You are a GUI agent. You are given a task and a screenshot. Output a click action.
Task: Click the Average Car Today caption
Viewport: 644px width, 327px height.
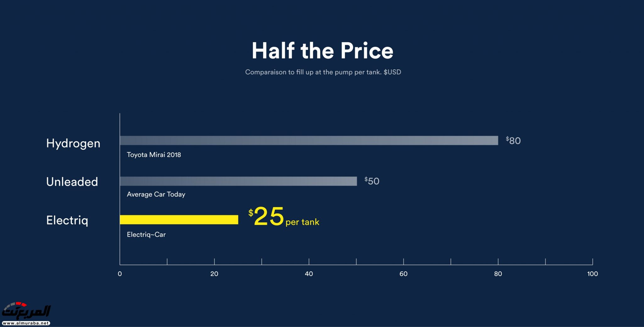point(156,194)
